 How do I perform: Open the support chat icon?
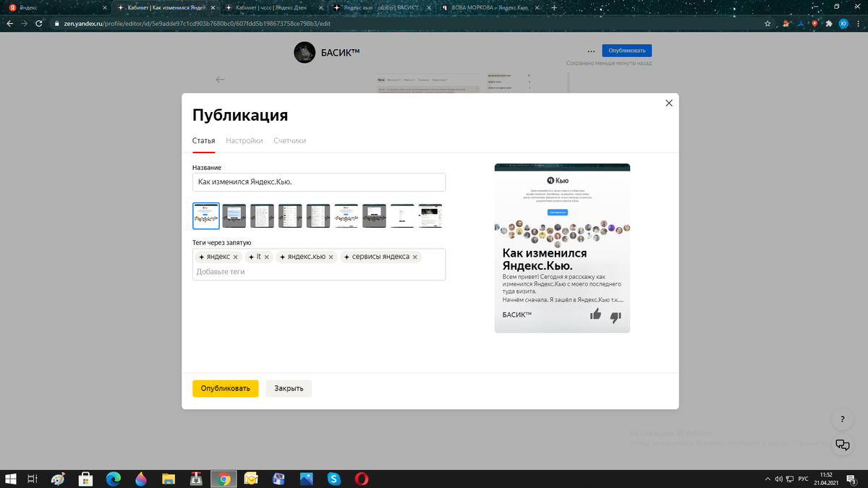click(842, 445)
